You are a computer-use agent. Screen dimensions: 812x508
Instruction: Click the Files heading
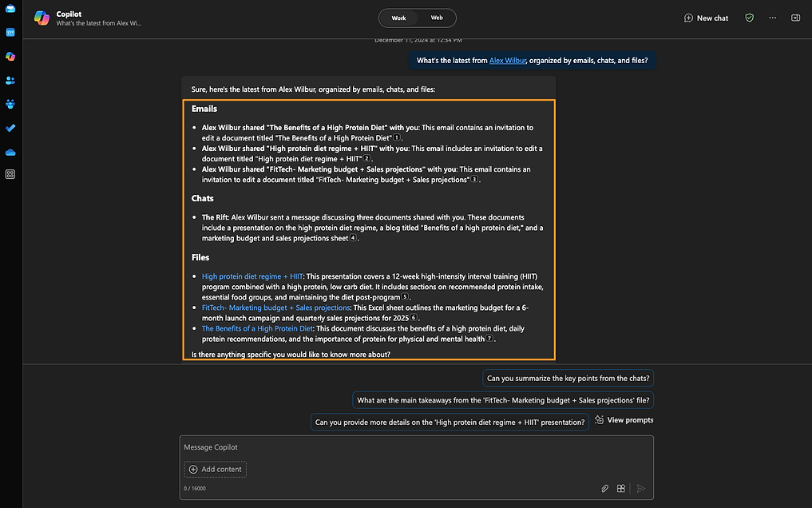click(x=200, y=257)
